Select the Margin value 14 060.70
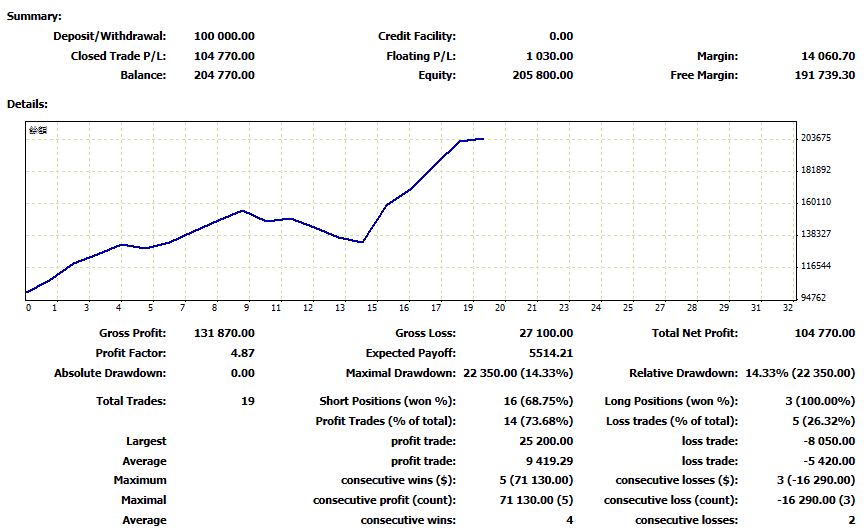Viewport: 864px width, 530px height. (828, 56)
